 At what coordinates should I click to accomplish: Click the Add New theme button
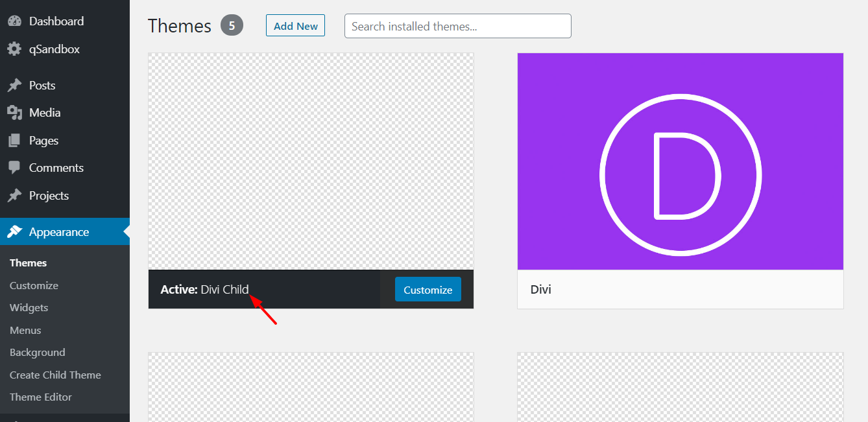click(295, 26)
